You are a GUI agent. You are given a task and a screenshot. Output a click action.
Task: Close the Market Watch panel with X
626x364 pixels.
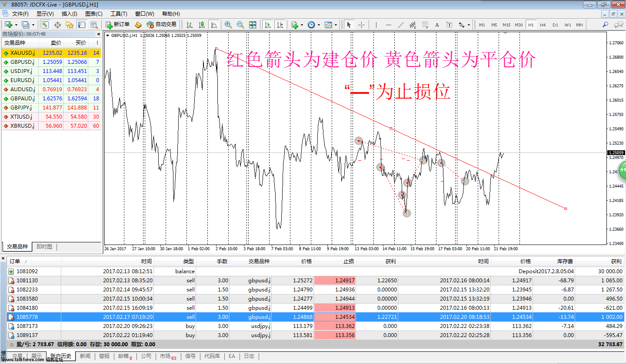pyautogui.click(x=99, y=34)
